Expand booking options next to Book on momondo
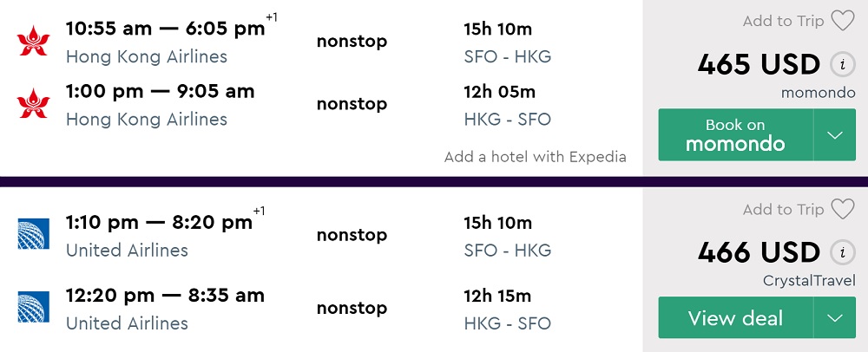This screenshot has height=352, width=868. pyautogui.click(x=835, y=135)
